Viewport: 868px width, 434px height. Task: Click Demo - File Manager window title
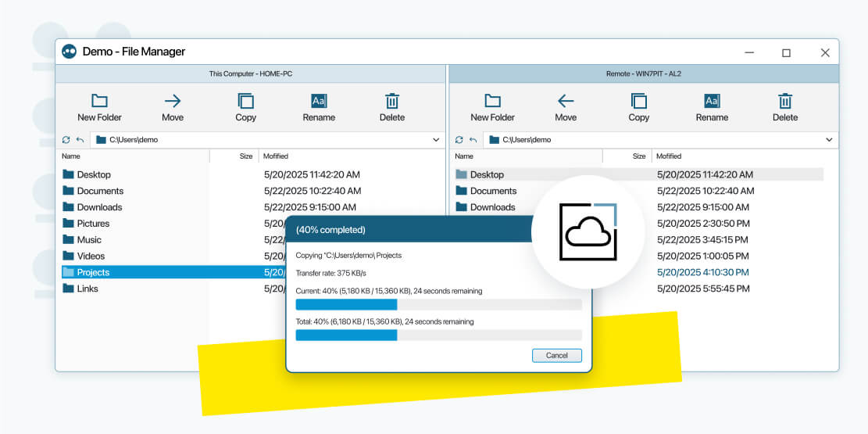[134, 52]
